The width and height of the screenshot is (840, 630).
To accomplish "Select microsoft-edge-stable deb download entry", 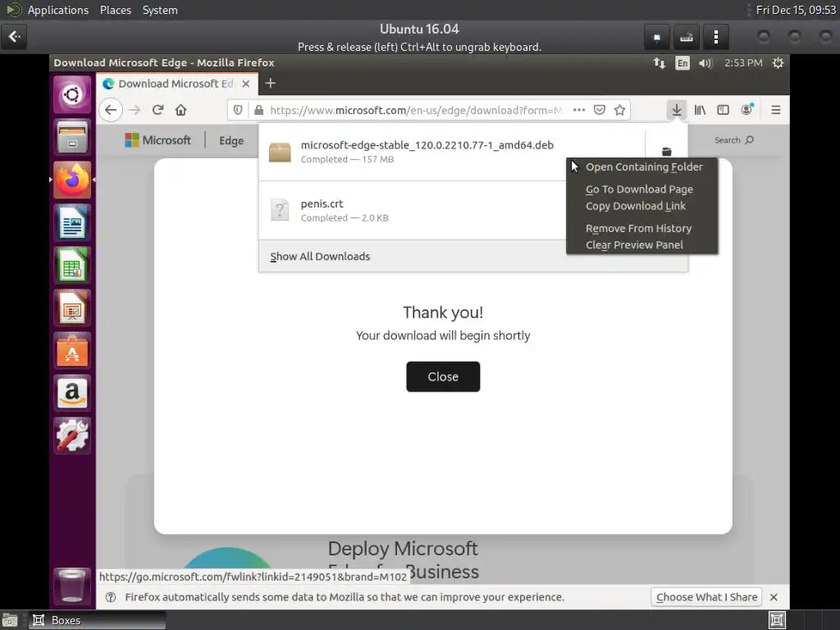I will tap(452, 152).
